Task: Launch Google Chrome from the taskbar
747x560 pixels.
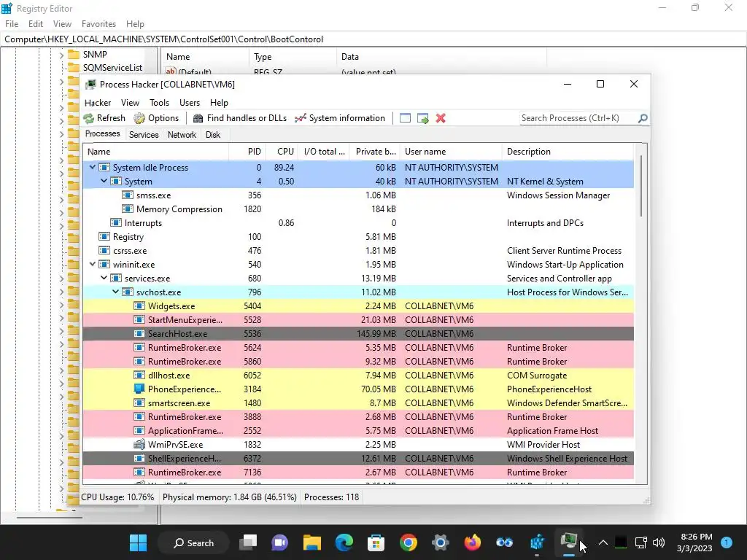Action: 409,542
